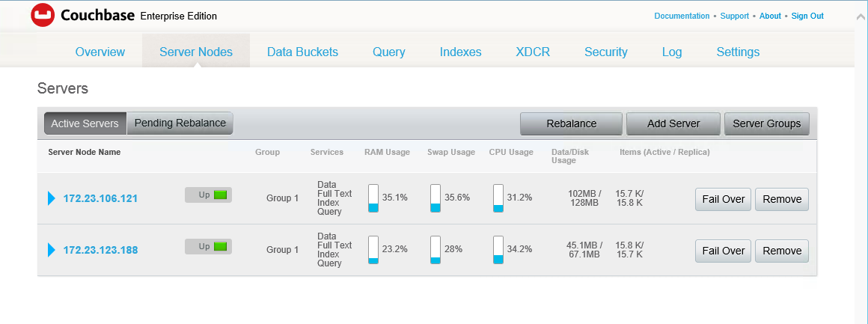Open the Support link
The height and width of the screenshot is (324, 868).
tap(735, 16)
